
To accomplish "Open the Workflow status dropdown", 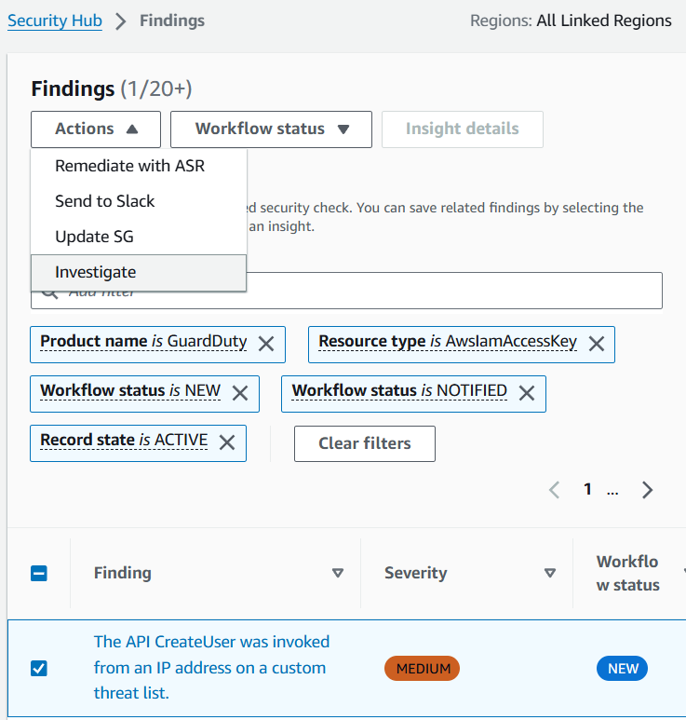I will point(271,129).
